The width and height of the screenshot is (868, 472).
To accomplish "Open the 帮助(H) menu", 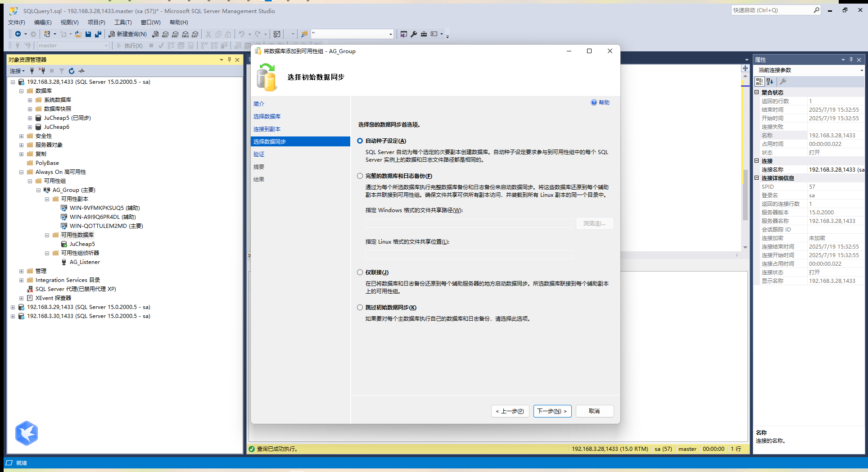I will (x=179, y=22).
